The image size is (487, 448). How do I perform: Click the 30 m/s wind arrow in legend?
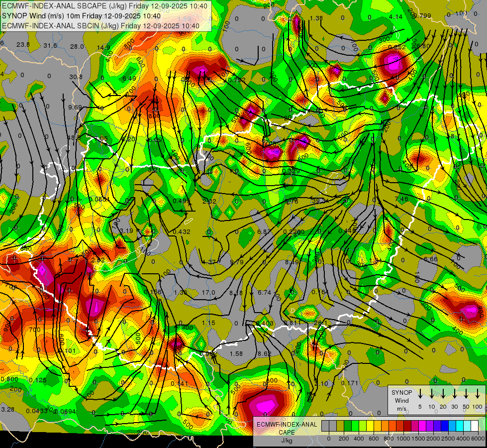point(454,393)
